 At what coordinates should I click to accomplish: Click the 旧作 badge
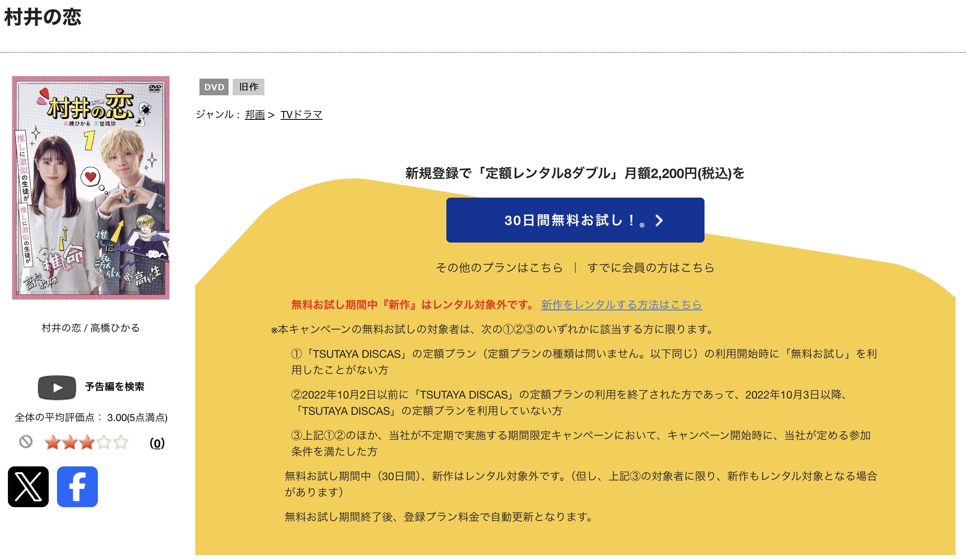[249, 87]
